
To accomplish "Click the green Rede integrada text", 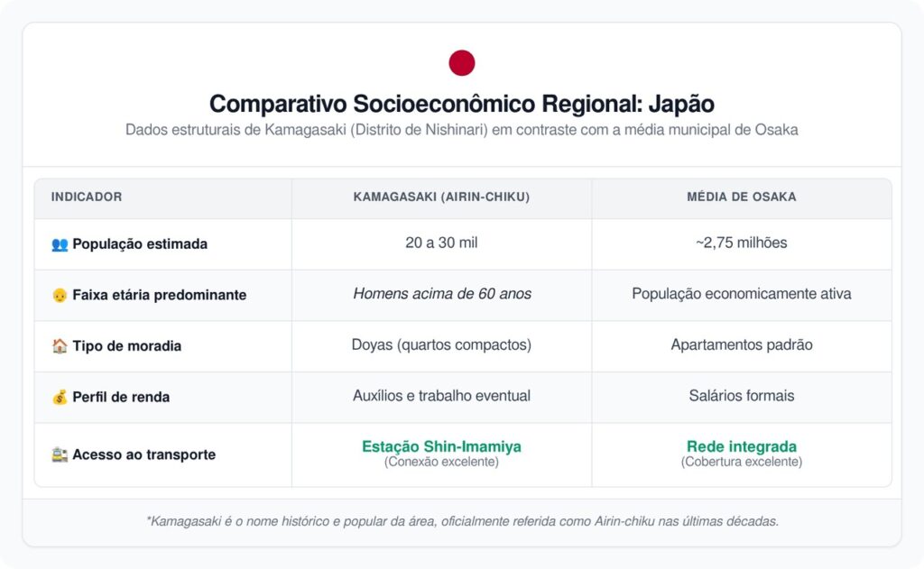I will (741, 446).
